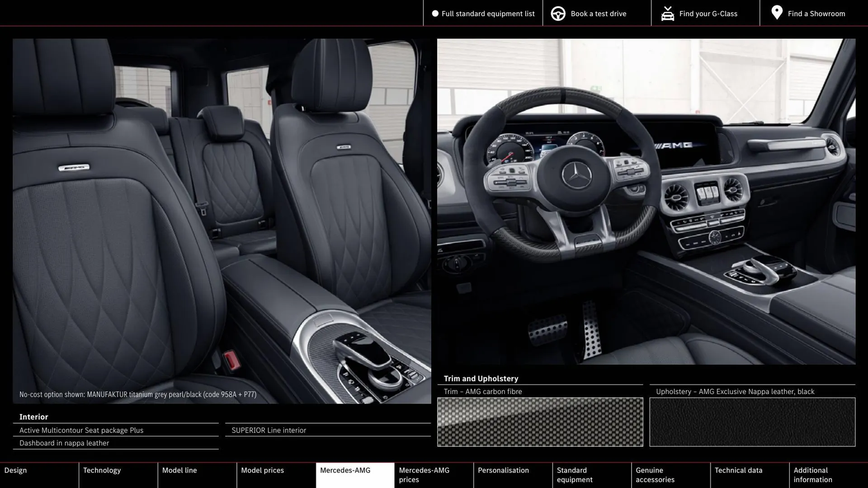Screen dimensions: 868x488
Task: Click the no-cost option caption text
Action: coord(137,394)
